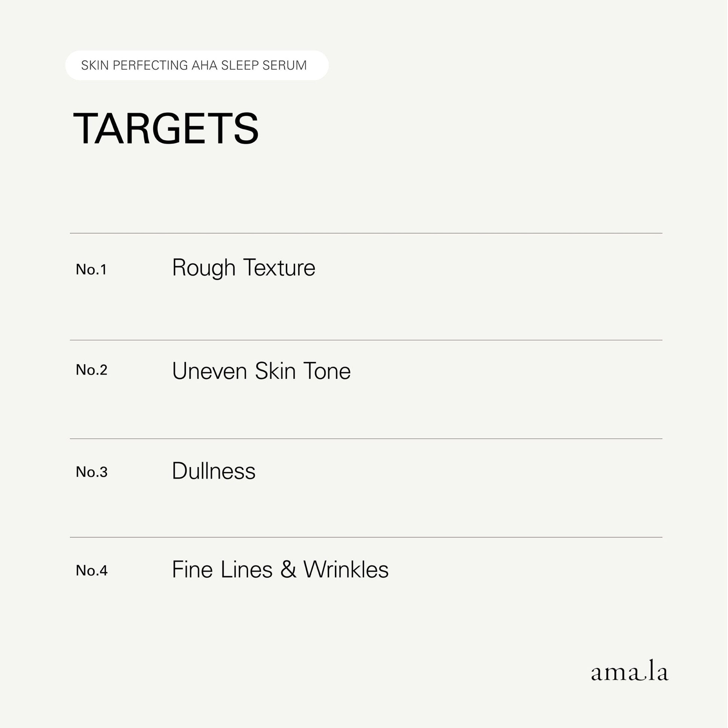Click the divider line above Uneven Skin Tone
Viewport: 728px width, 728px height.
[366, 340]
